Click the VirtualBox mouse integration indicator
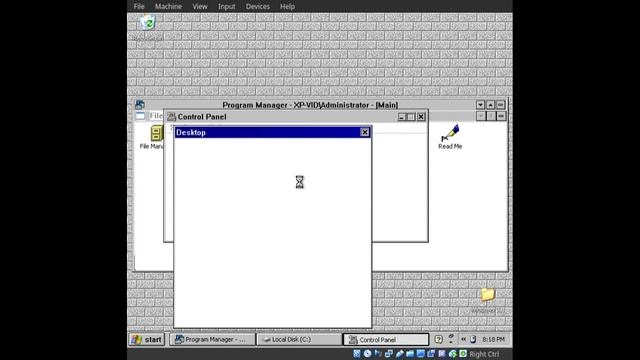This screenshot has height=360, width=640. [452, 354]
